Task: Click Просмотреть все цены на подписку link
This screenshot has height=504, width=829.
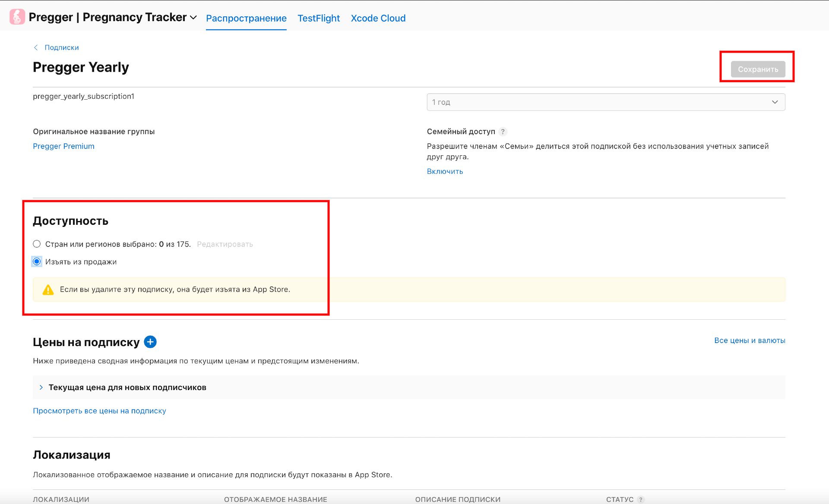Action: 99,411
